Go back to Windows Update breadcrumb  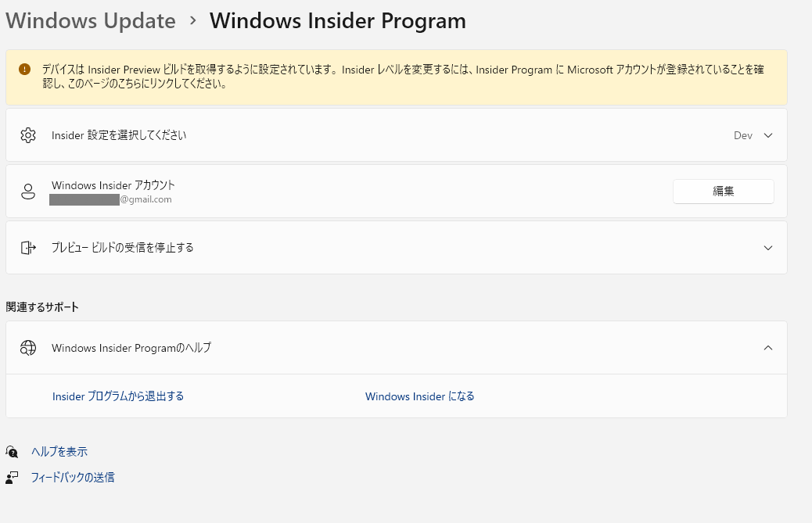[91, 20]
